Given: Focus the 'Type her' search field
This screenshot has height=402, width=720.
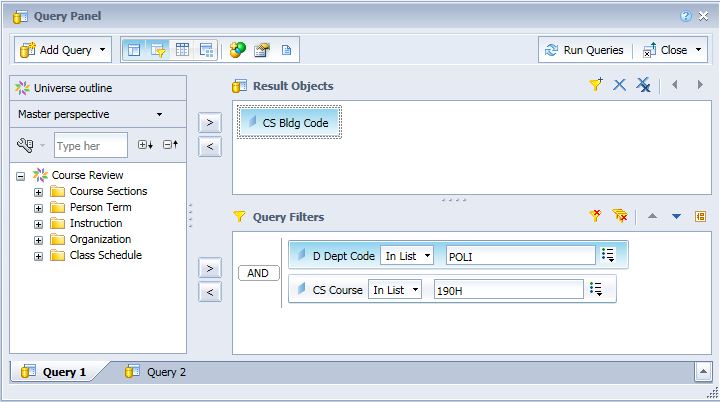Looking at the screenshot, I should pos(90,146).
